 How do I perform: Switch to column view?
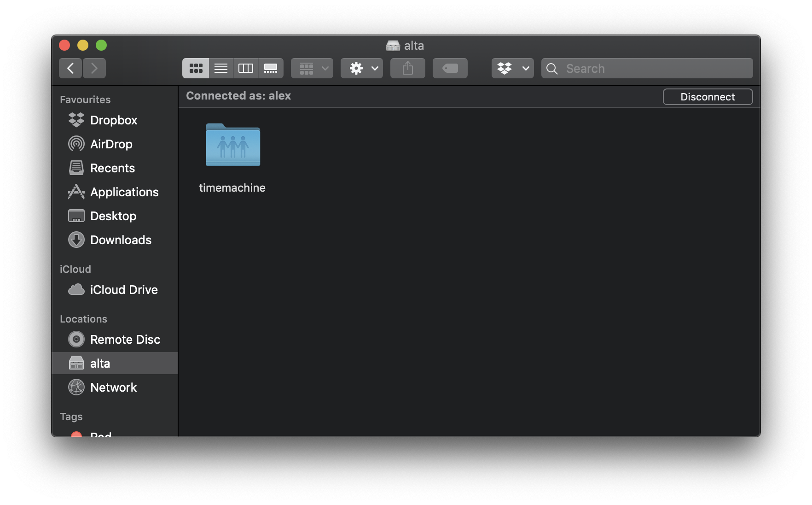pyautogui.click(x=246, y=68)
